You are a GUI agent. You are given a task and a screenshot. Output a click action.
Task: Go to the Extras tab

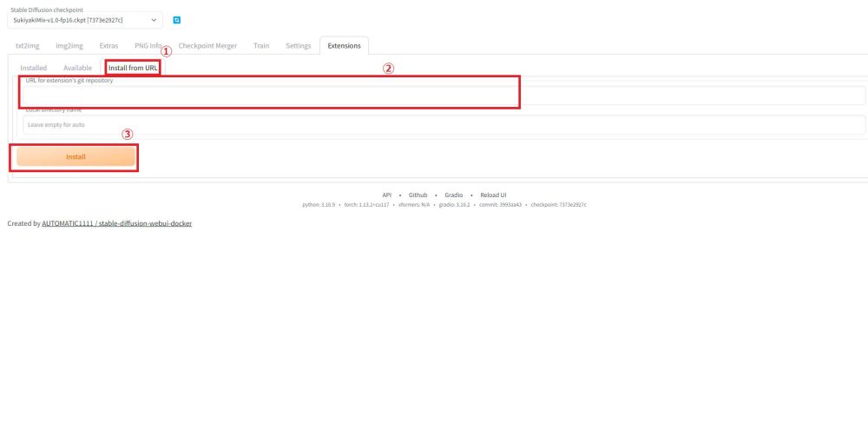point(109,46)
